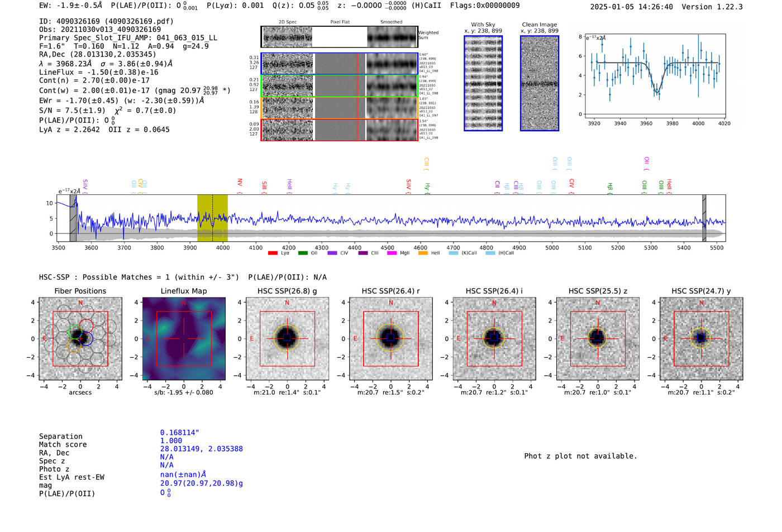This screenshot has height=532, width=782.
Task: Open the HSC SSP z-band cutout
Action: 598,339
